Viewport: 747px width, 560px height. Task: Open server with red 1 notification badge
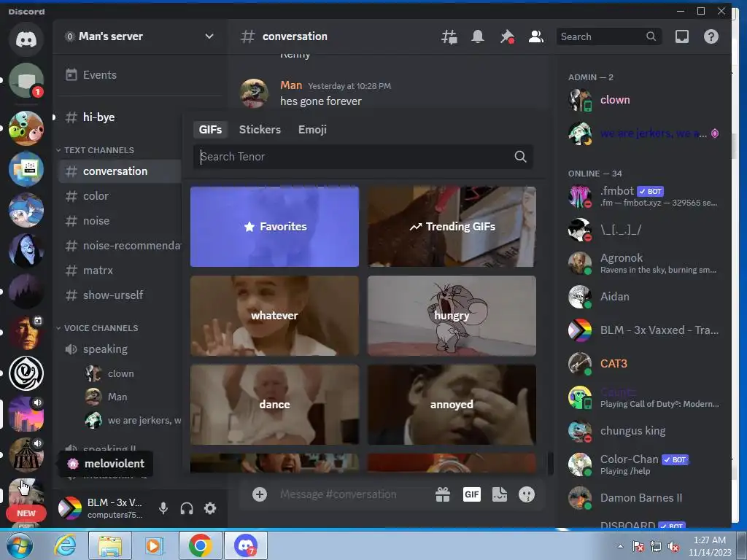26,80
